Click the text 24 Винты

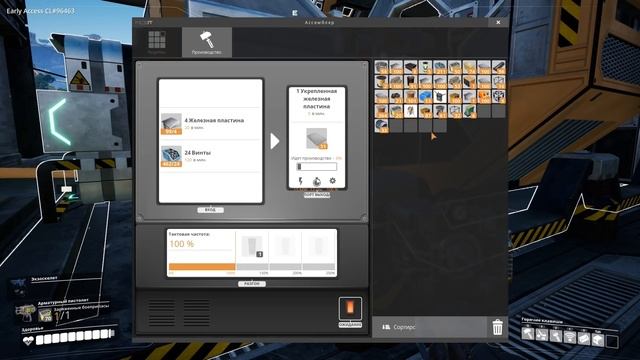click(198, 153)
